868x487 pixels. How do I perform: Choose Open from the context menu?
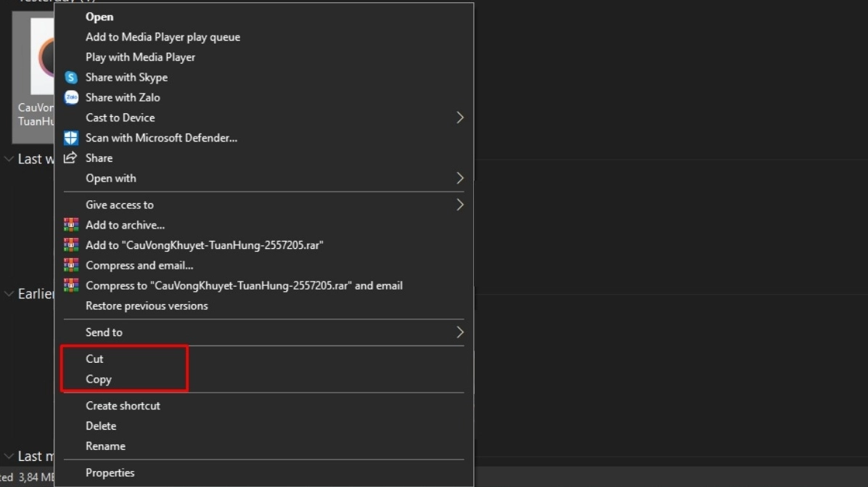[263, 17]
